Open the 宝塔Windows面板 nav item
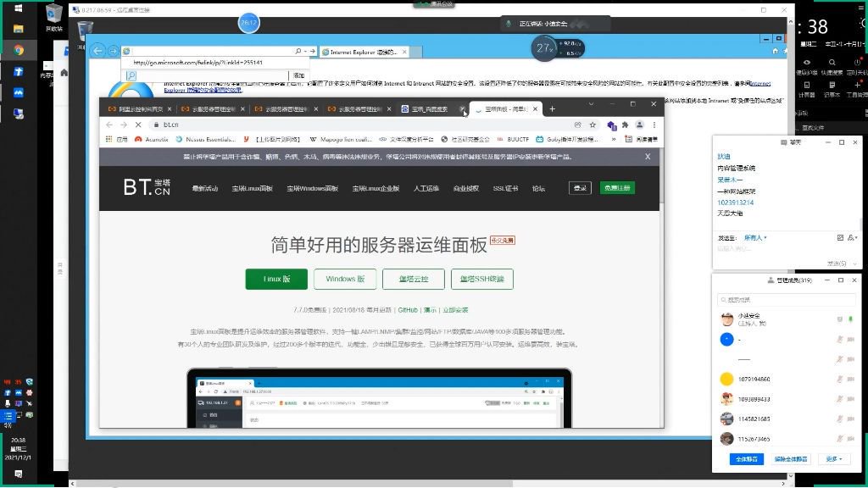Viewport: 868px width, 488px height. pyautogui.click(x=312, y=189)
